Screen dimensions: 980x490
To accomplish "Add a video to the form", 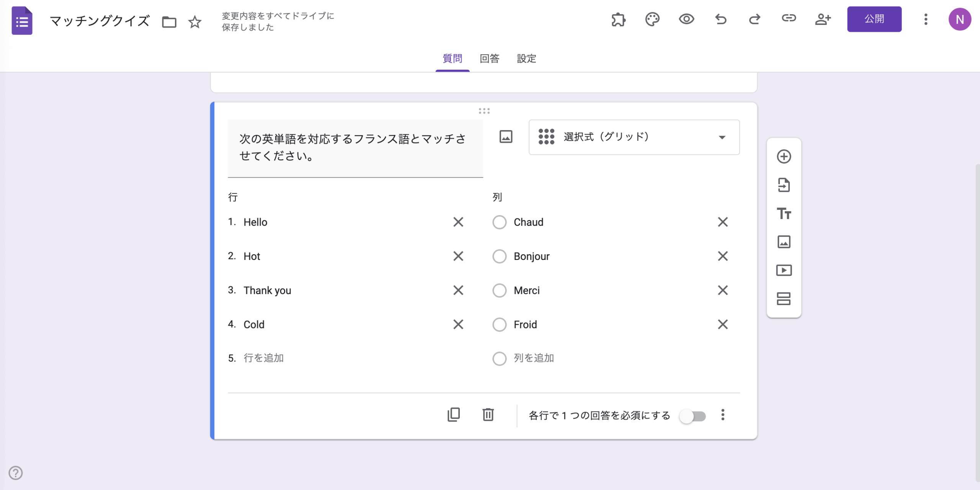I will (x=784, y=270).
